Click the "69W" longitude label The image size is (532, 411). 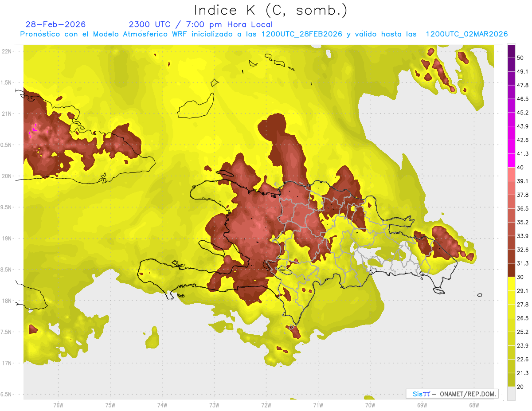(422, 405)
